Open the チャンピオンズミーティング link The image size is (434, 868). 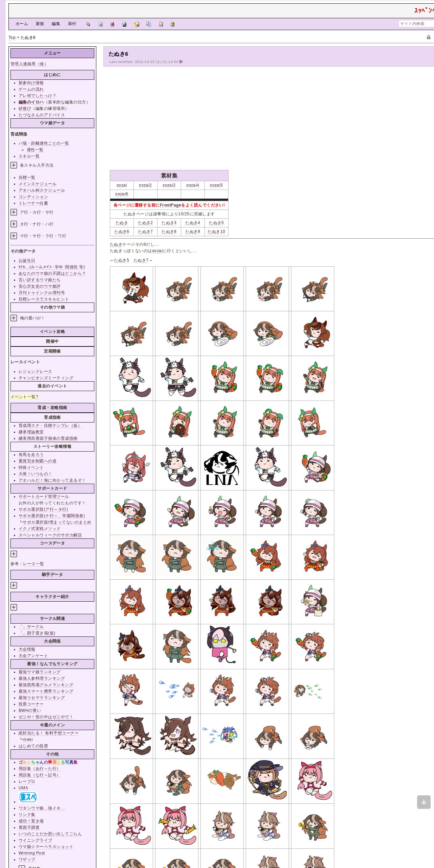pyautogui.click(x=46, y=378)
